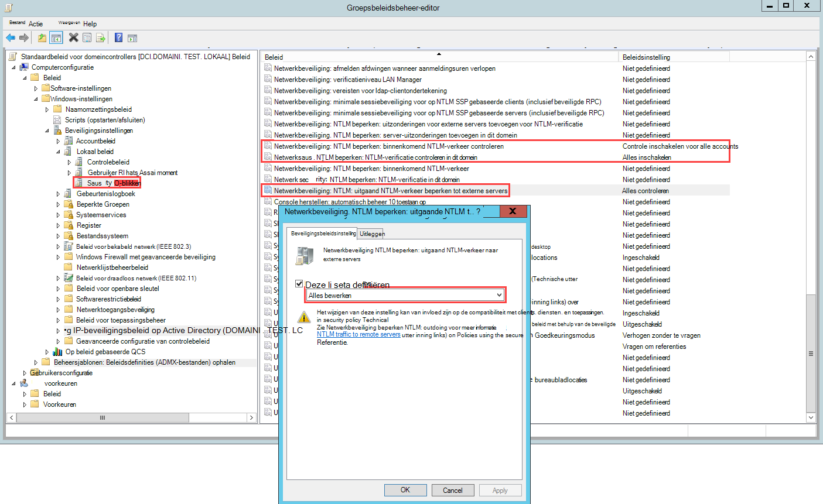Click the voorkeuren user icon in tree

click(24, 383)
